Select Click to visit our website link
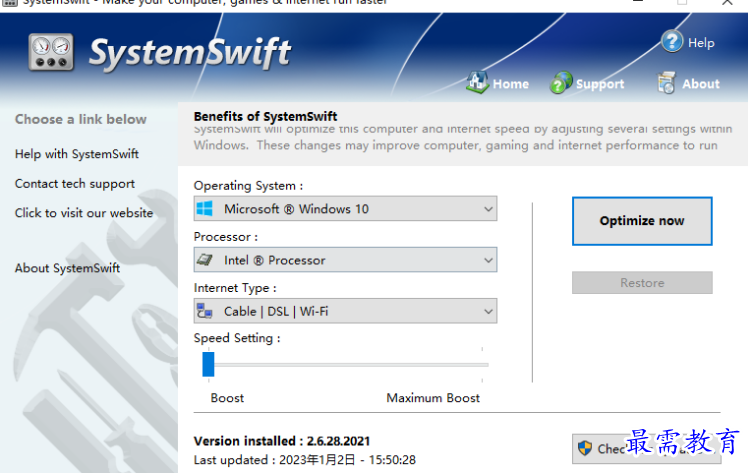Viewport: 748px width, 473px height. [x=84, y=213]
